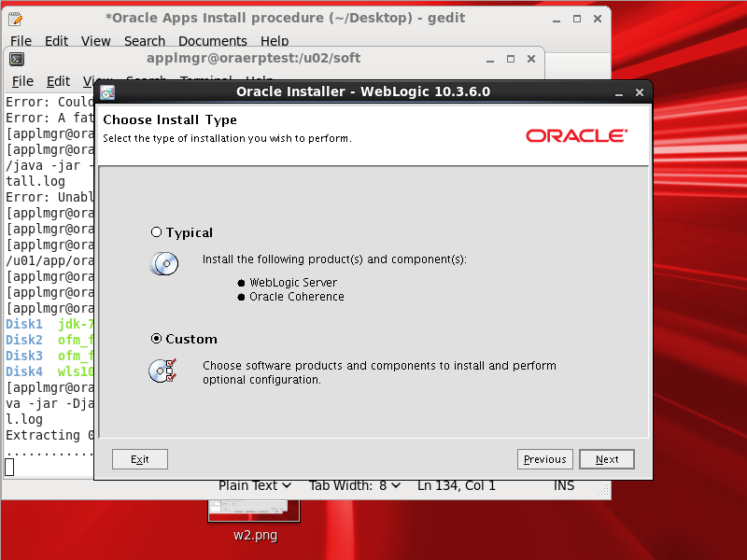Screen dimensions: 747x560
Task: Click Disk3 entry in terminal
Action: (24, 356)
